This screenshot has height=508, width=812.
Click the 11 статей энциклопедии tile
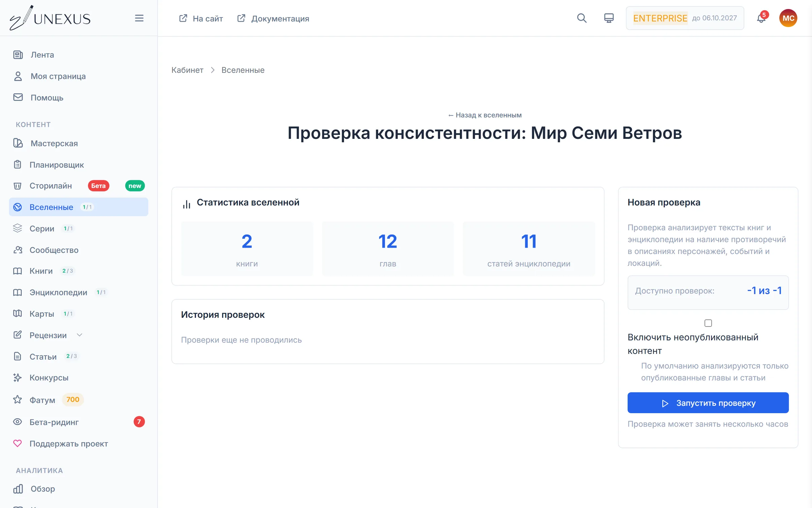[529, 249]
